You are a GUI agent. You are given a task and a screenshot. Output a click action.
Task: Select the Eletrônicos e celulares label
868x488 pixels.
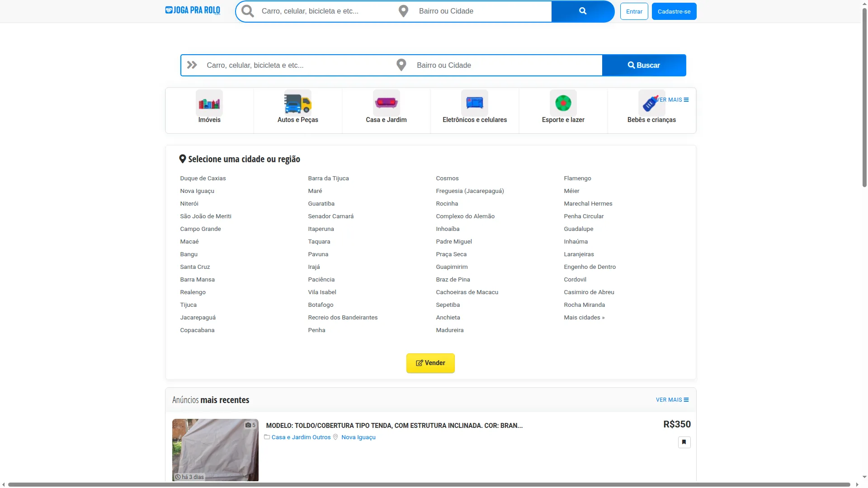[475, 120]
